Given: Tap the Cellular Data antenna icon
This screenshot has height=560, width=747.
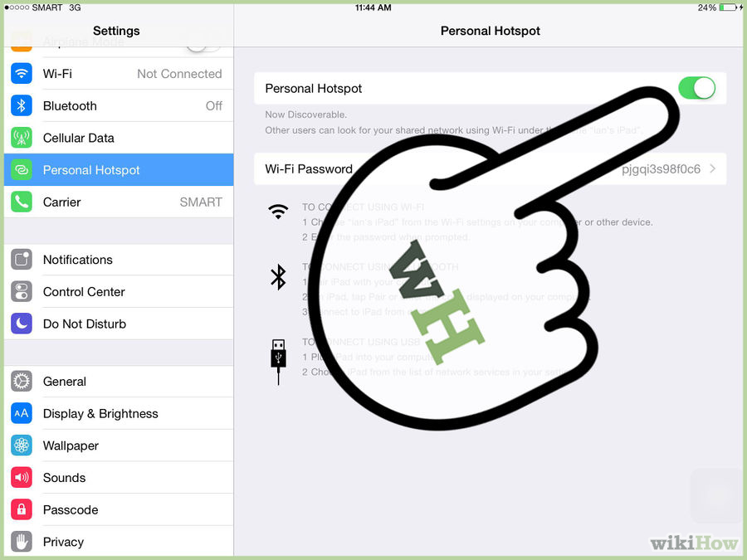Looking at the screenshot, I should tap(22, 138).
